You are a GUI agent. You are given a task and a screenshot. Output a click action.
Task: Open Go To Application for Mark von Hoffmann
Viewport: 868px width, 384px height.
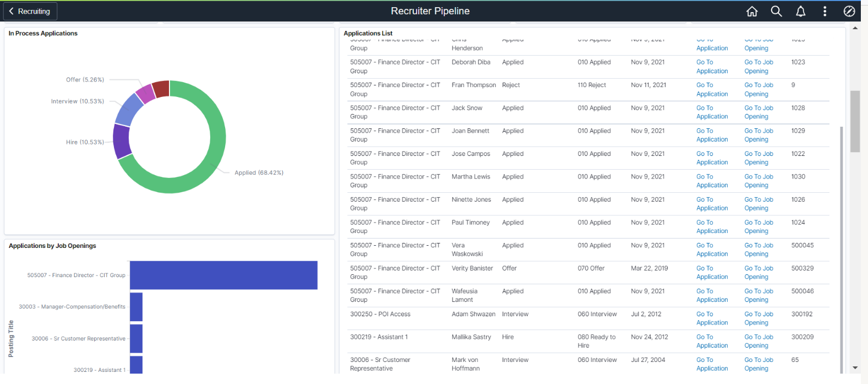[x=712, y=364]
